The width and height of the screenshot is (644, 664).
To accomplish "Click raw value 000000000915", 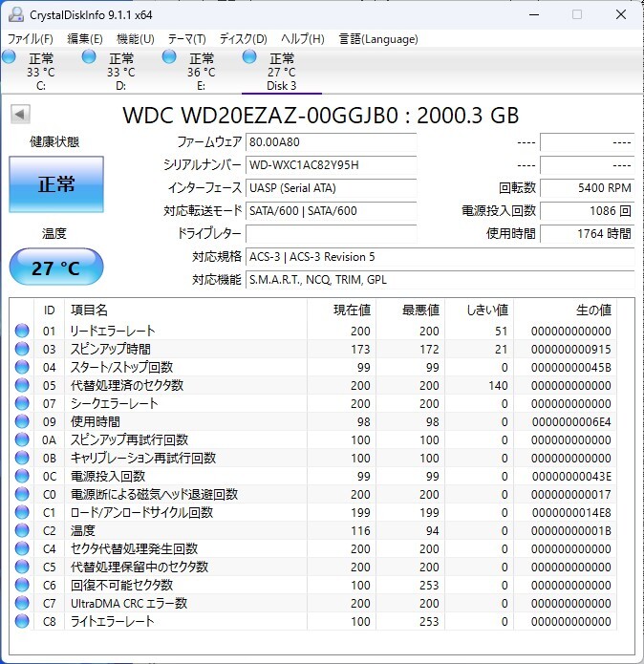I will (x=570, y=350).
